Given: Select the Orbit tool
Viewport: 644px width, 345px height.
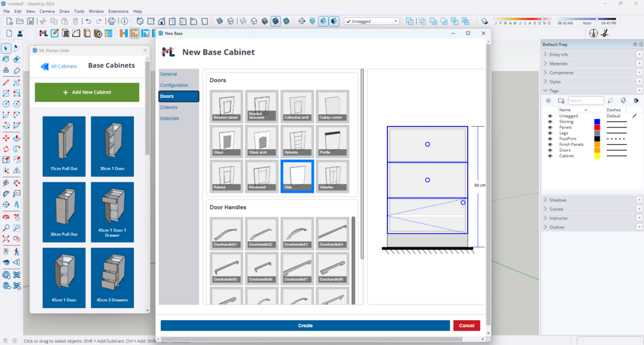Looking at the screenshot, I should click(x=6, y=217).
